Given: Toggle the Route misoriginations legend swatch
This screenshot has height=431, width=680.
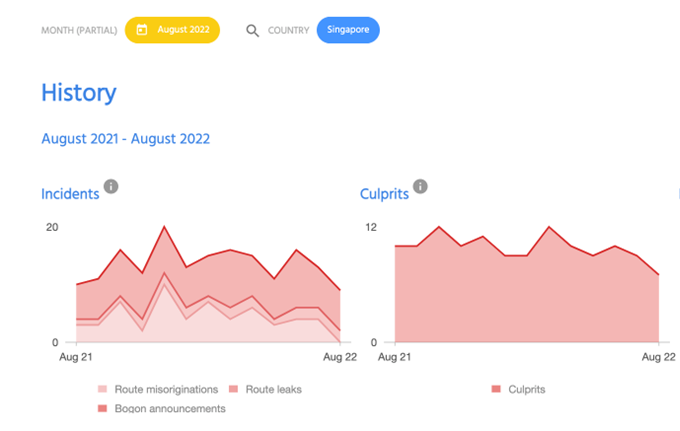Looking at the screenshot, I should point(102,389).
